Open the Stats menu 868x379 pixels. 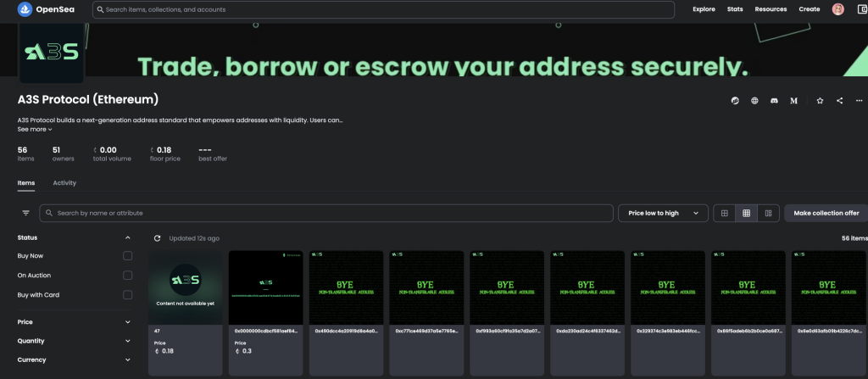click(735, 9)
